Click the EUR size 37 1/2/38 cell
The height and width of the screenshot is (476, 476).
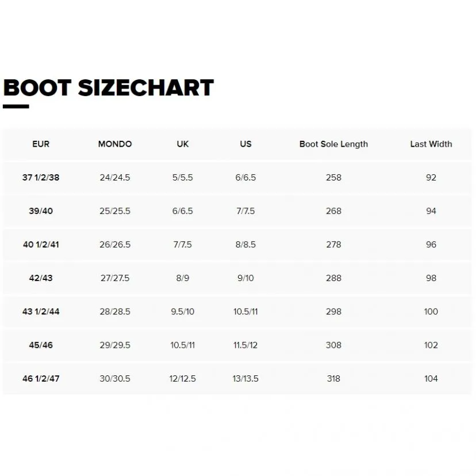pos(41,178)
